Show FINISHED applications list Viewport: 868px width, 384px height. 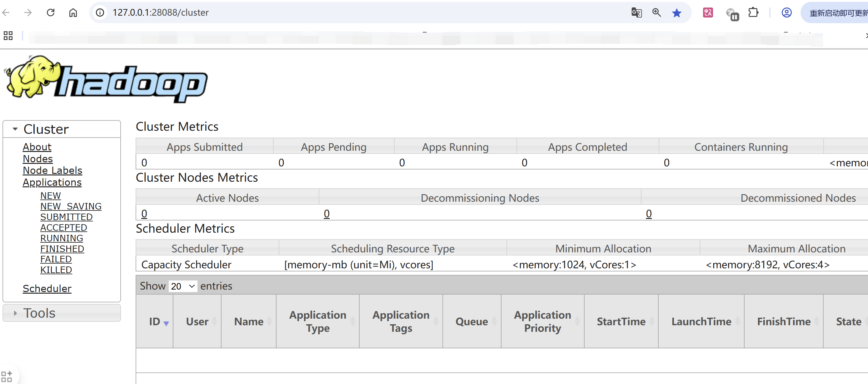62,249
